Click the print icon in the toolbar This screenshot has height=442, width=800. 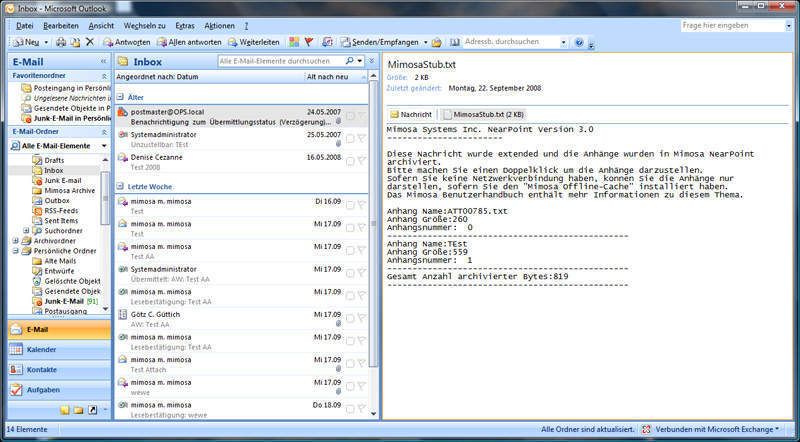(x=61, y=42)
